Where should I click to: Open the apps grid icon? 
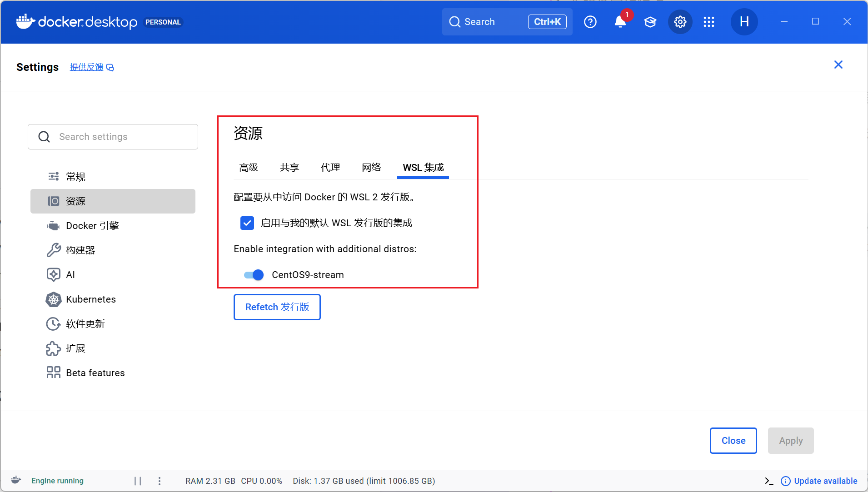[x=708, y=22]
